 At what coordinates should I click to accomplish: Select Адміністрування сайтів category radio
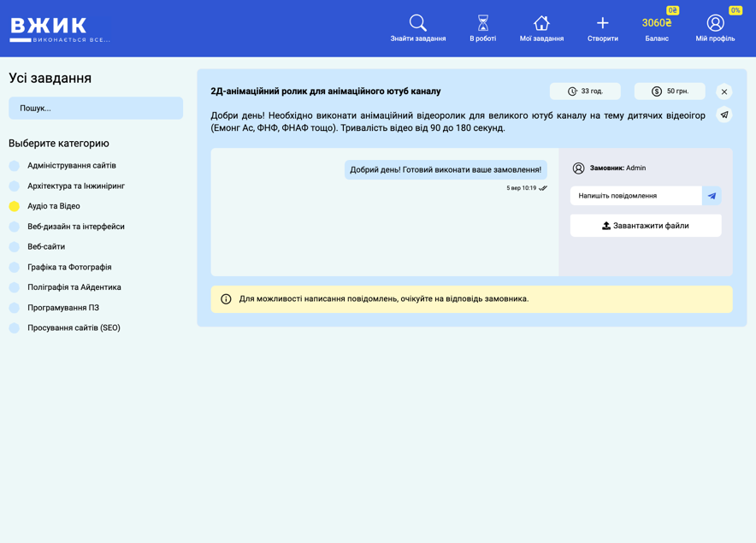[x=15, y=166]
